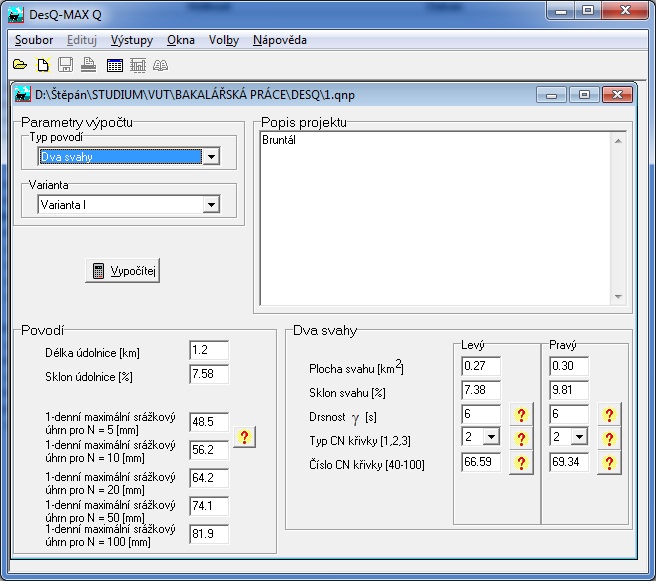Click the N = 5 rainfall field
656x581 pixels.
pos(209,422)
